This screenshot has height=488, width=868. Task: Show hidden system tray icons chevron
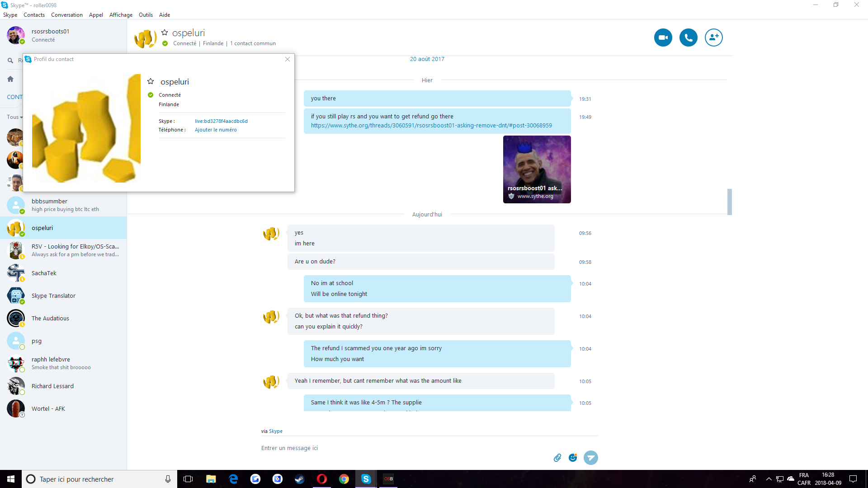(769, 479)
